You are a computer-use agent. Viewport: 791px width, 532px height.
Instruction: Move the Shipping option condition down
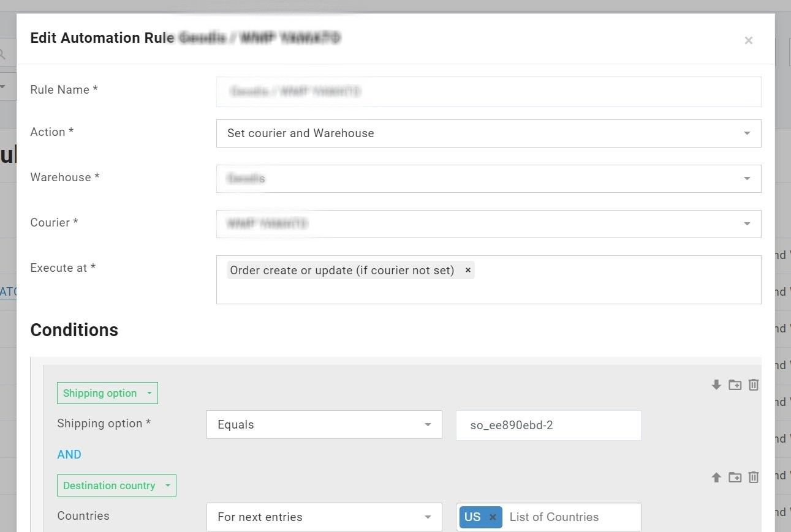pyautogui.click(x=716, y=385)
